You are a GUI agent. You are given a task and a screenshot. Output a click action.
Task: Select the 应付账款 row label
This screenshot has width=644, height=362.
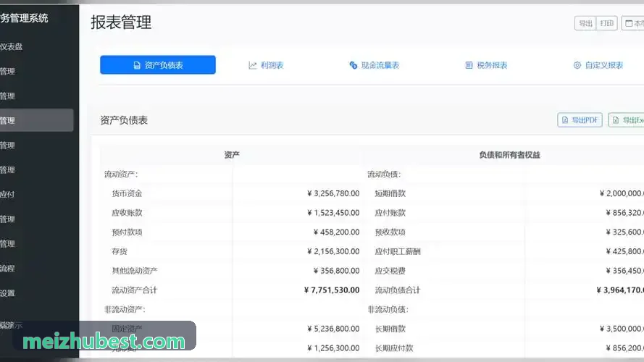(390, 213)
